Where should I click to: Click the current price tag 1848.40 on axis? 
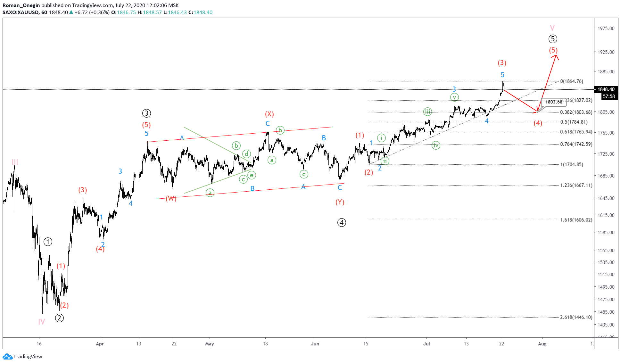(x=606, y=89)
